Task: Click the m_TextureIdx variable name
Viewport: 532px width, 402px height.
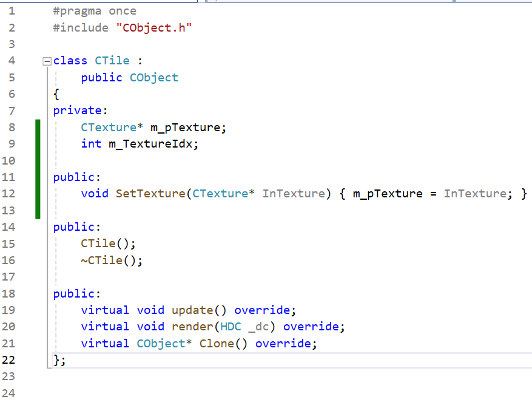Action: 150,144
